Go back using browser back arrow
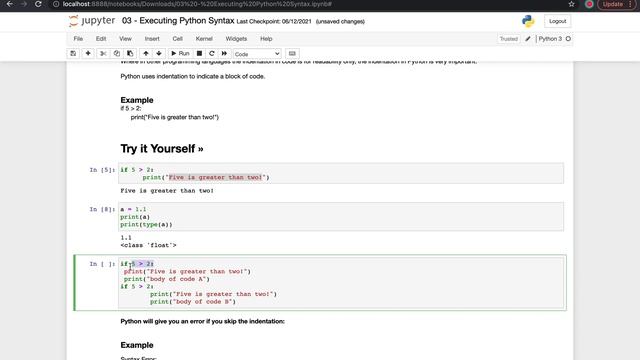 pyautogui.click(x=9, y=4)
